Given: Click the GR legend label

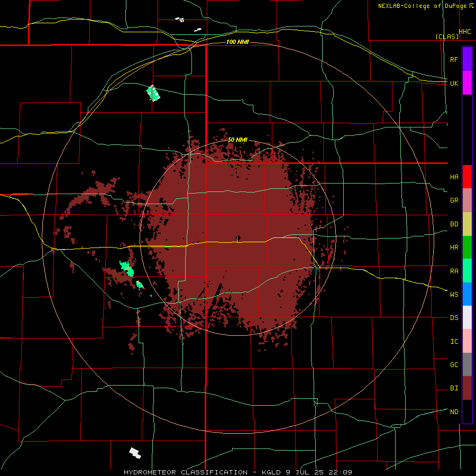Looking at the screenshot, I should pos(454,200).
